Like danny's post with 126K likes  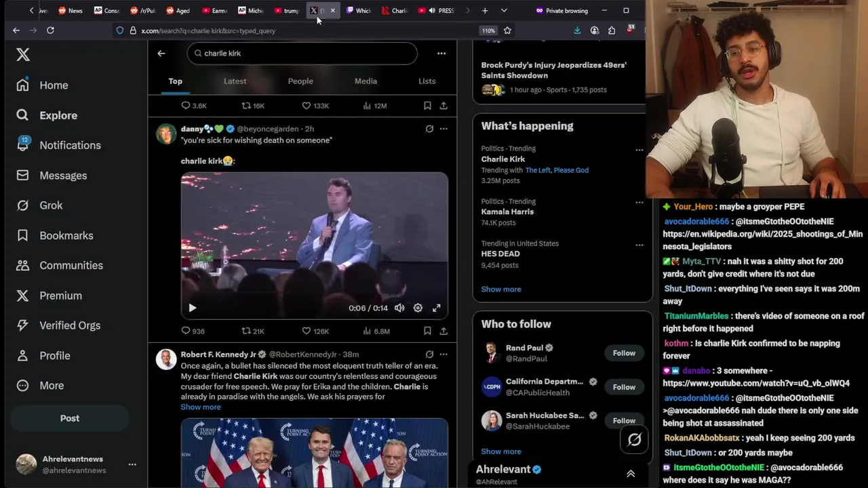(315, 331)
